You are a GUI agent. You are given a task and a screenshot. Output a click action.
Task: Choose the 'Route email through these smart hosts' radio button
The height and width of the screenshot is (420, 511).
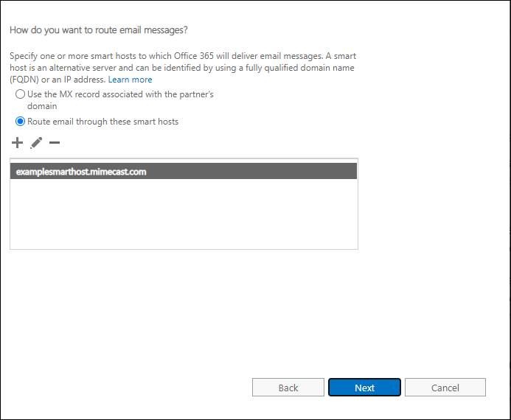[x=21, y=122]
